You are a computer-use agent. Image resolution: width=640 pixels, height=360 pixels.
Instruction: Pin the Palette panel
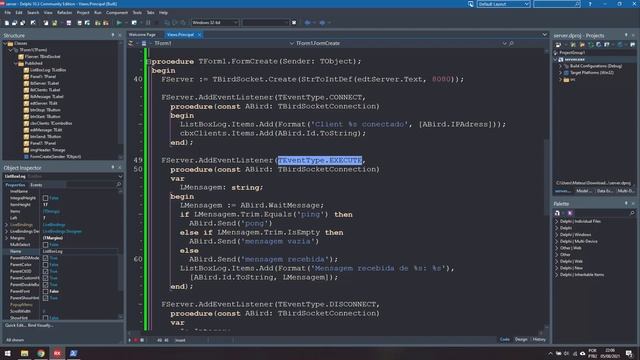626,204
